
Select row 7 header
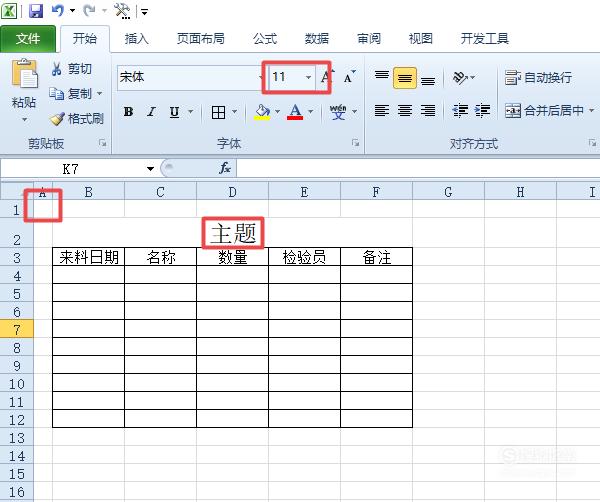tap(16, 329)
